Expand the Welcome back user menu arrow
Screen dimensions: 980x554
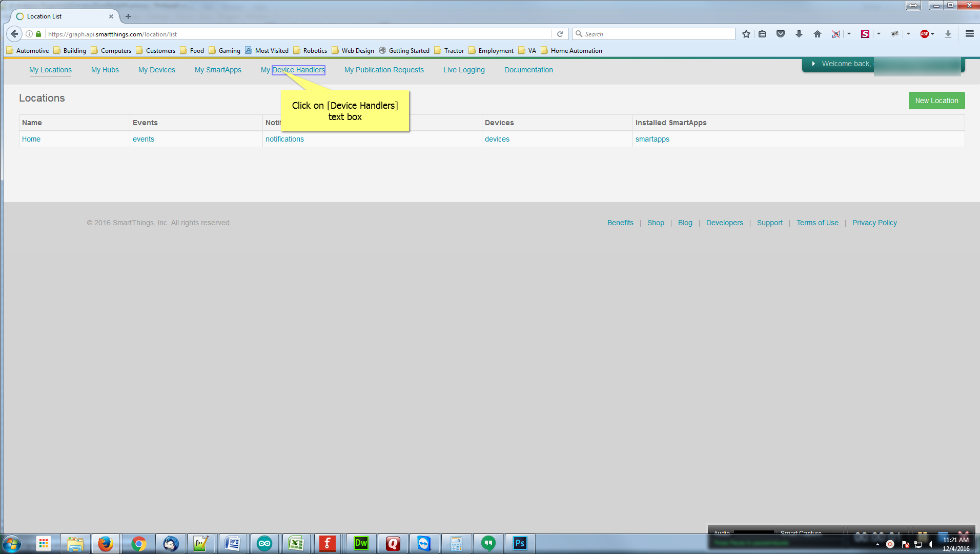813,64
